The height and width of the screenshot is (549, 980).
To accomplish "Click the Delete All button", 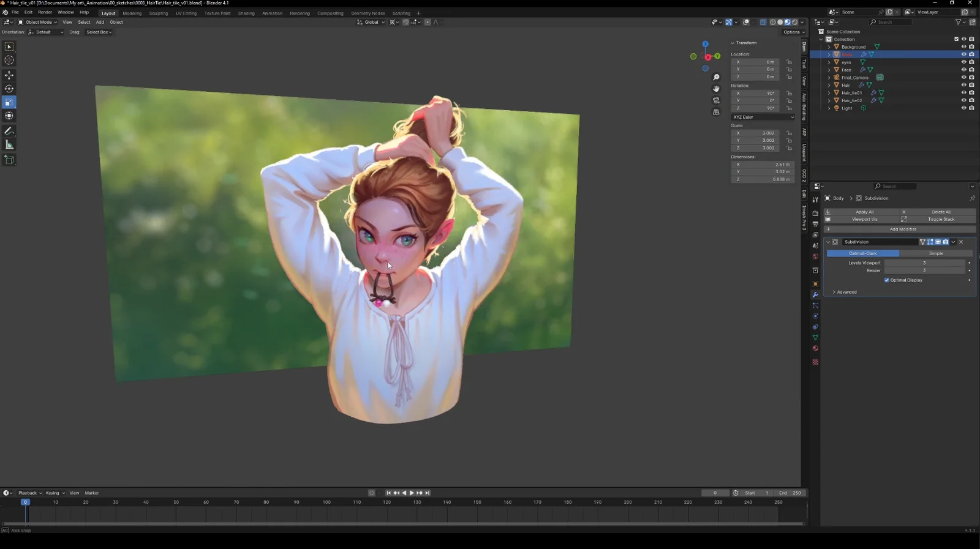I will (x=937, y=212).
